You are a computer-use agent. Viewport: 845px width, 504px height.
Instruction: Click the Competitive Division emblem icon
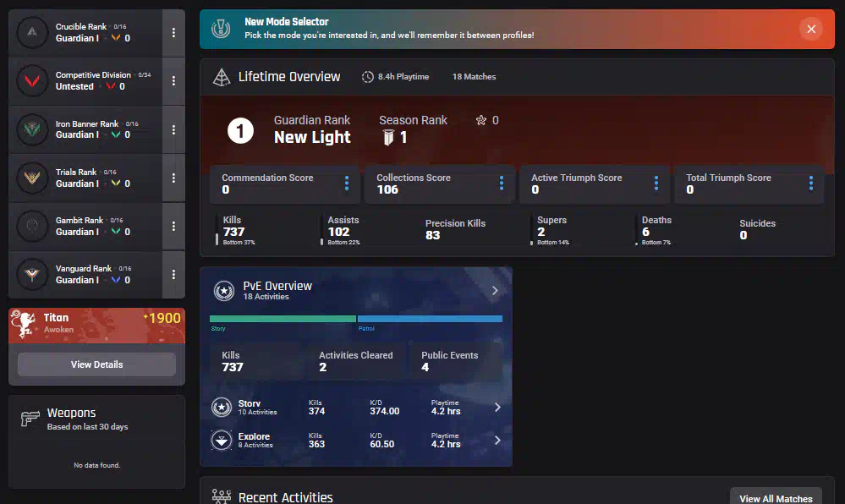(32, 81)
